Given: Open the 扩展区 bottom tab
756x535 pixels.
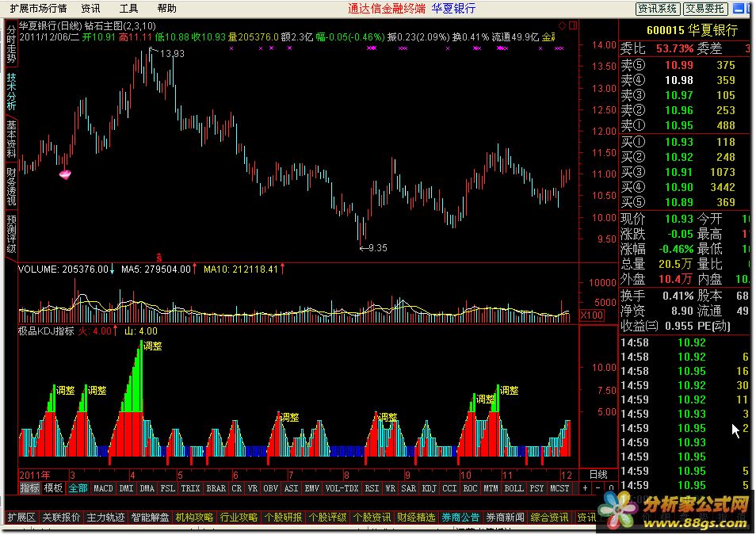Looking at the screenshot, I should pos(21,517).
